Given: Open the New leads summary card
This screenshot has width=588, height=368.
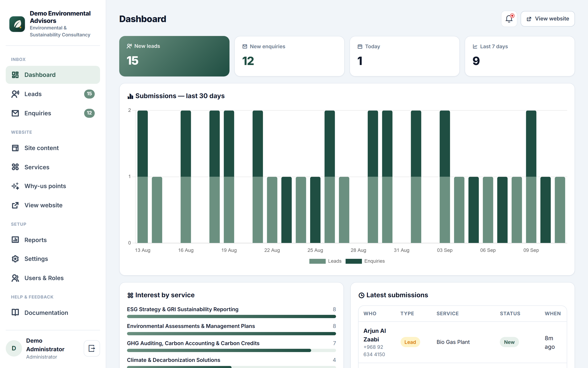Looking at the screenshot, I should (x=174, y=56).
